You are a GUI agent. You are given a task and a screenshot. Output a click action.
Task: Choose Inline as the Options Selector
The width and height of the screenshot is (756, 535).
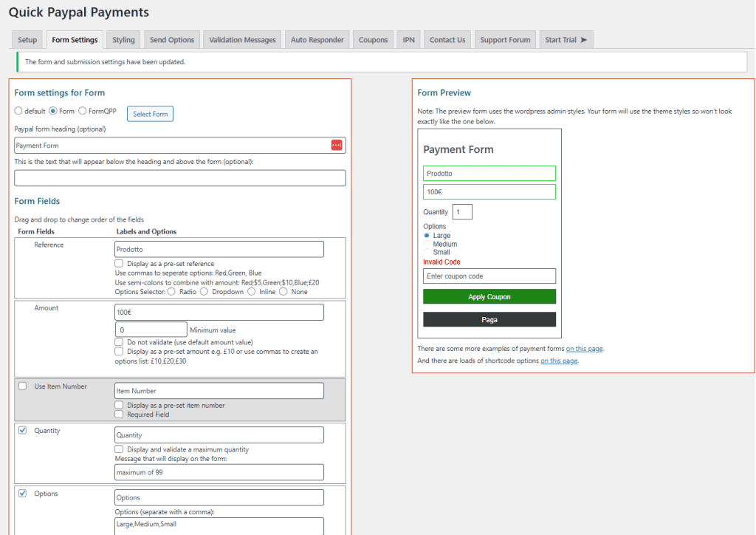coord(250,291)
